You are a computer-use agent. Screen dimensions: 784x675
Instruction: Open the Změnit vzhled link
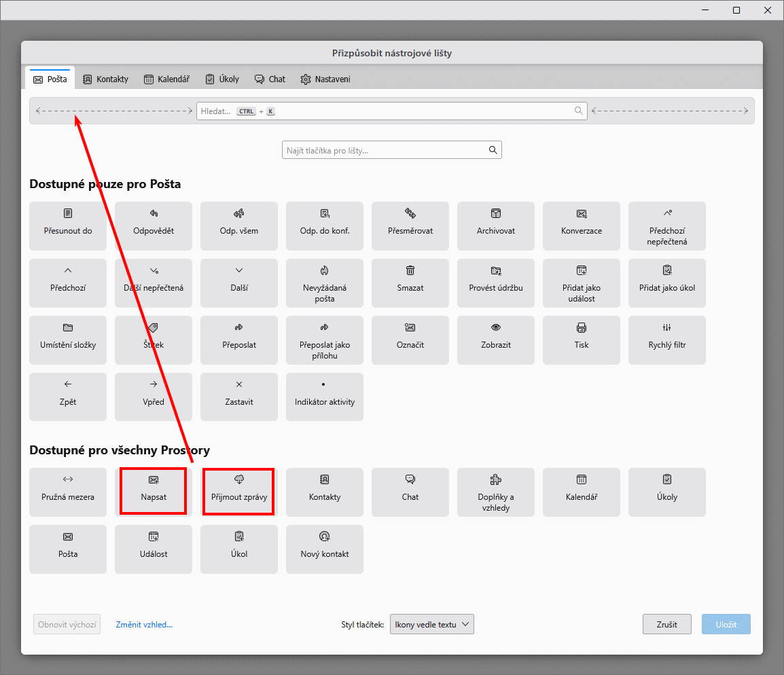click(144, 624)
